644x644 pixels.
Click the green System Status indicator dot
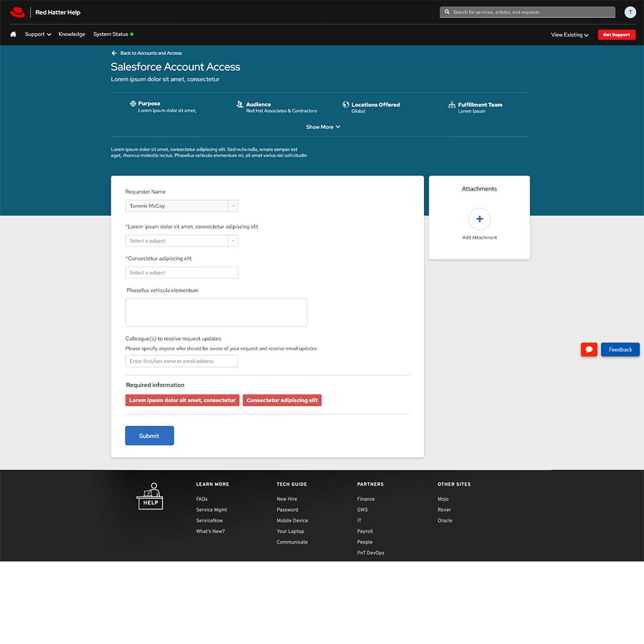point(132,34)
